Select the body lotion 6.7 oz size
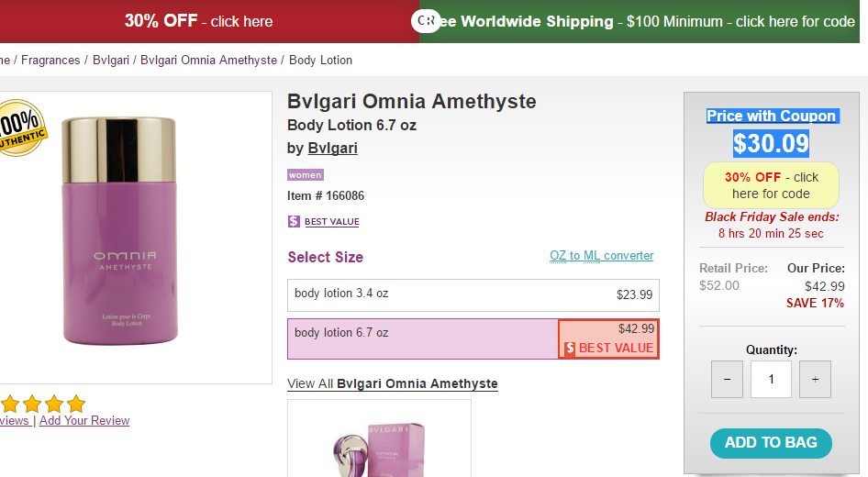868x477 pixels. [423, 338]
